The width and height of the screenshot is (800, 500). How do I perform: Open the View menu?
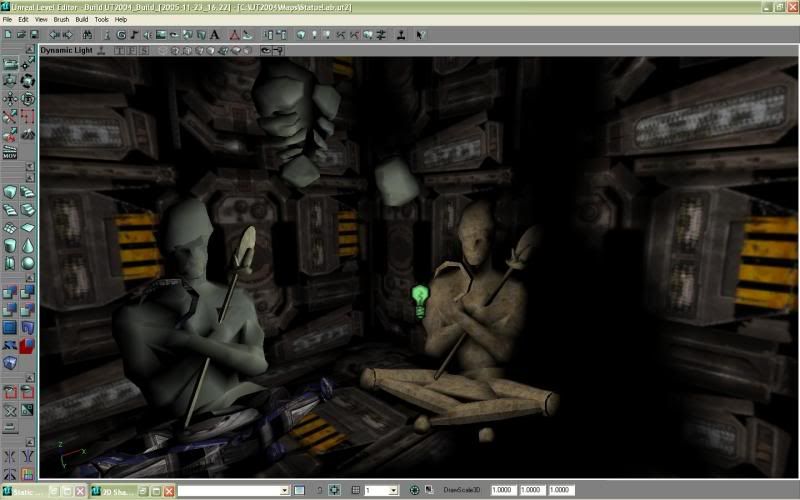(x=41, y=19)
